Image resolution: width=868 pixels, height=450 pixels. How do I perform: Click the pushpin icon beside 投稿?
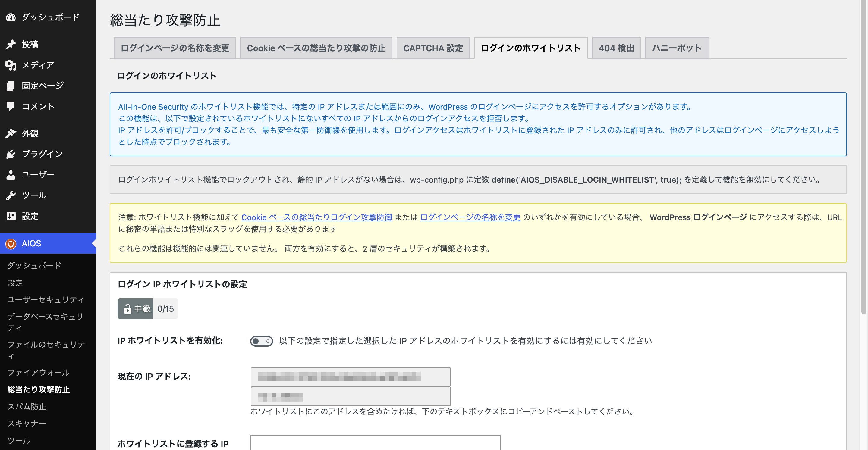pos(11,45)
